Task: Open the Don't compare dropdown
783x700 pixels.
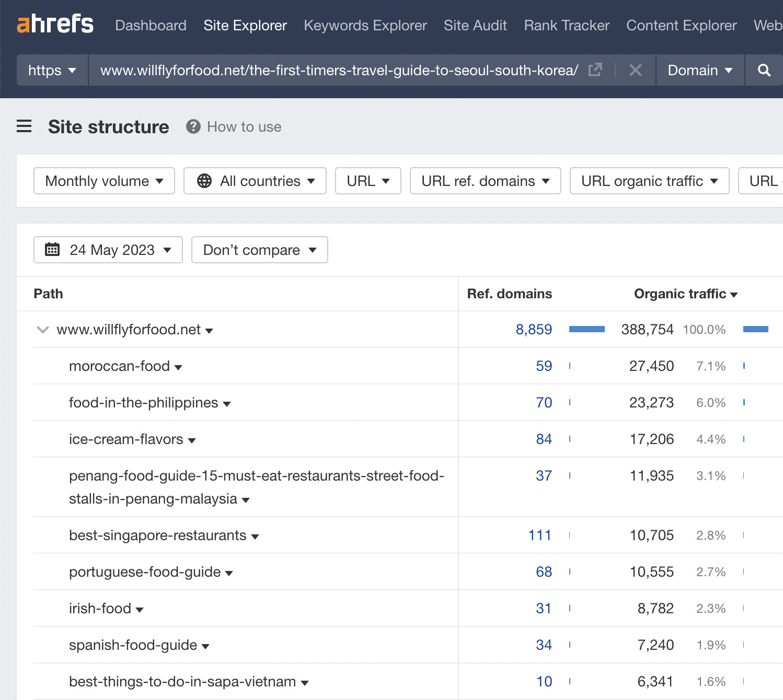Action: 259,250
